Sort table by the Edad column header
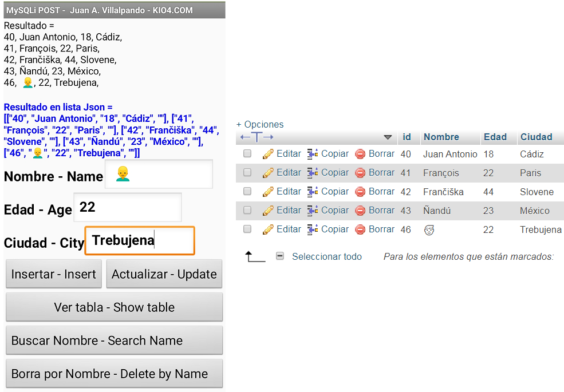564x392 pixels. [x=495, y=137]
